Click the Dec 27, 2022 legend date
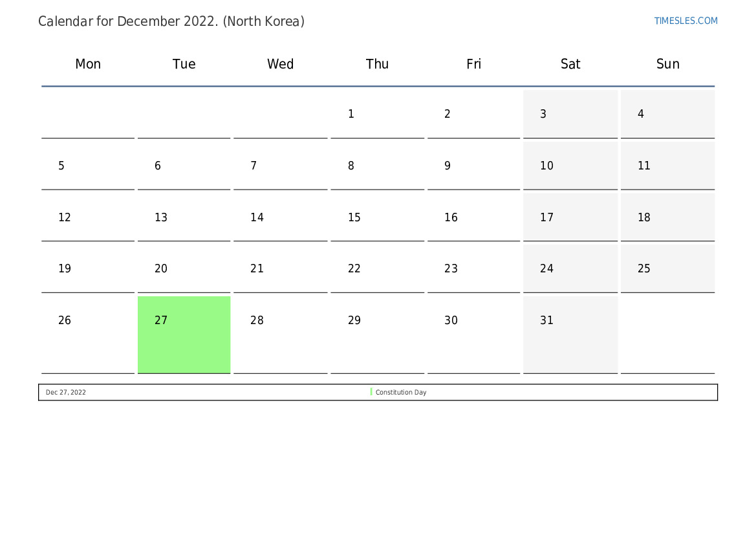756x535 pixels. coord(65,392)
